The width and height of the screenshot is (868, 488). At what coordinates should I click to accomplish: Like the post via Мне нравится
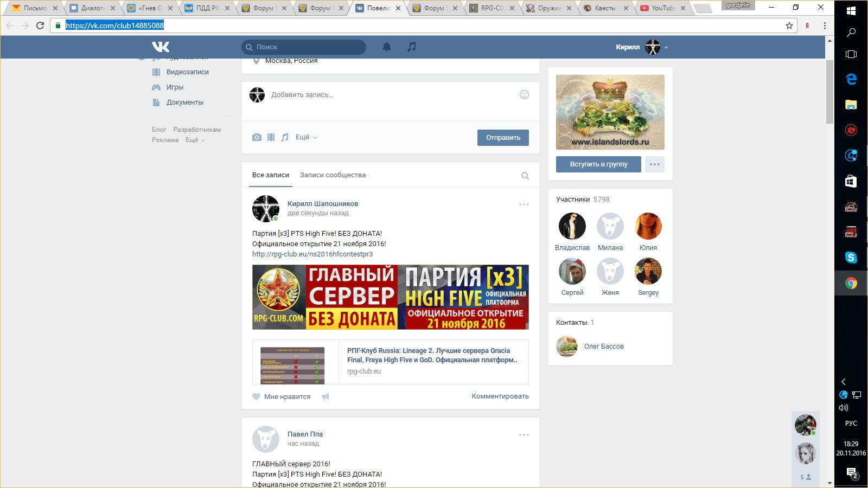(x=282, y=397)
